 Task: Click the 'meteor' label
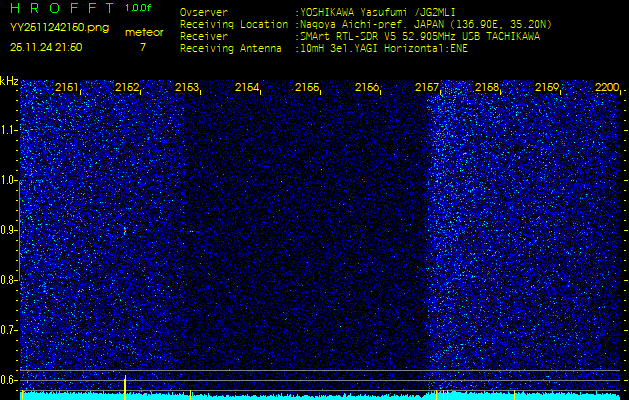pos(144,32)
